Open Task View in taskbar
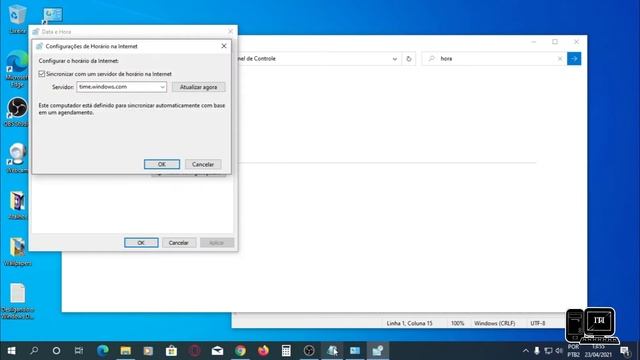Viewport: 640px width, 360px height. (x=79, y=351)
